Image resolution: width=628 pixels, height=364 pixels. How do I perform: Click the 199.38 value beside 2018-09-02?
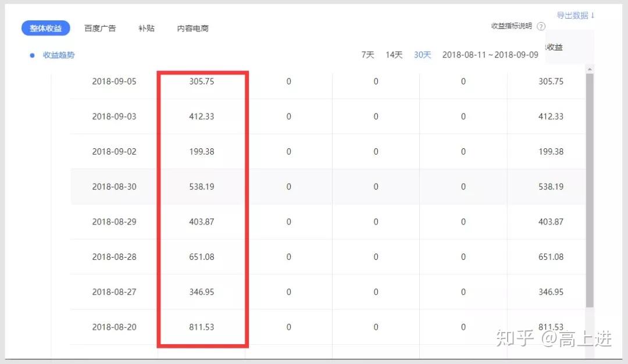201,152
